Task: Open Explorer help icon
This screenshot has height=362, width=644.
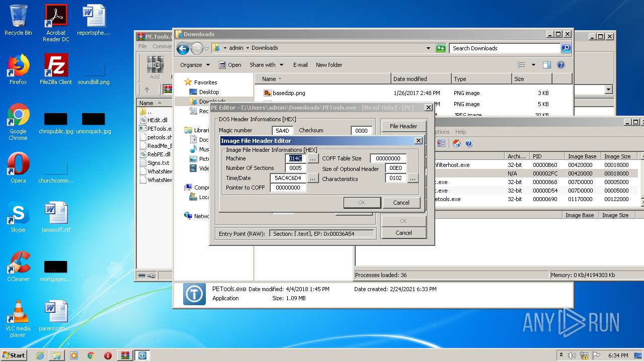Action: (x=561, y=65)
